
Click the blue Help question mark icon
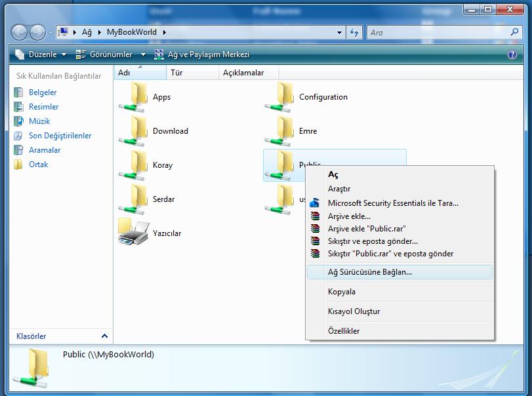[512, 54]
